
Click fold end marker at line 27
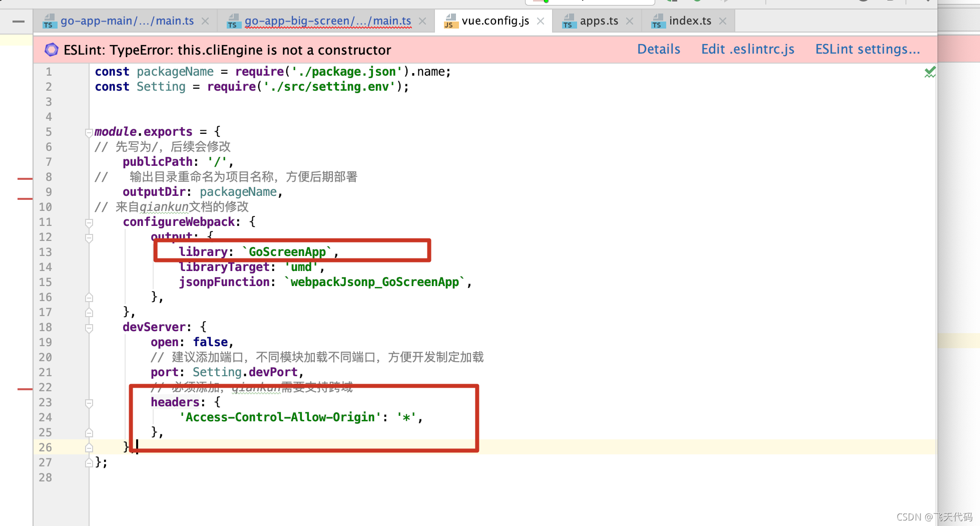pyautogui.click(x=89, y=462)
